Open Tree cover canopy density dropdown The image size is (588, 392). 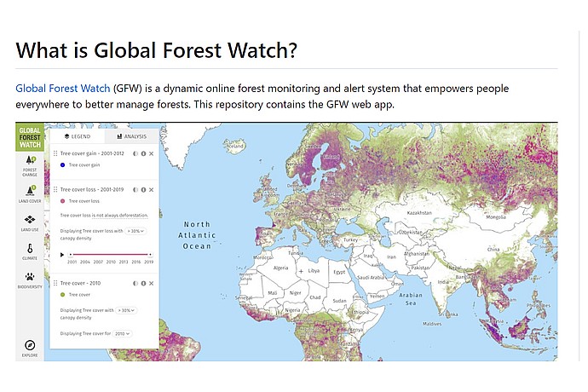point(126,310)
